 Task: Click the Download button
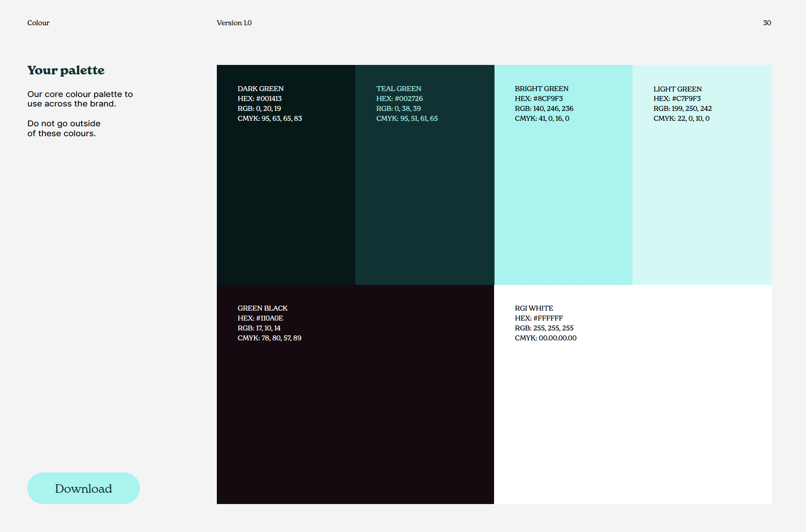83,488
